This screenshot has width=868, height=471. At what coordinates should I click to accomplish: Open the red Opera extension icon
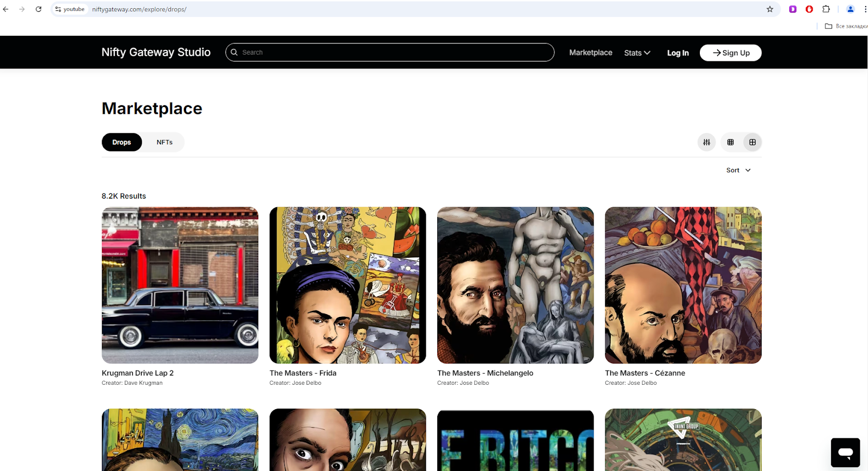coord(809,9)
